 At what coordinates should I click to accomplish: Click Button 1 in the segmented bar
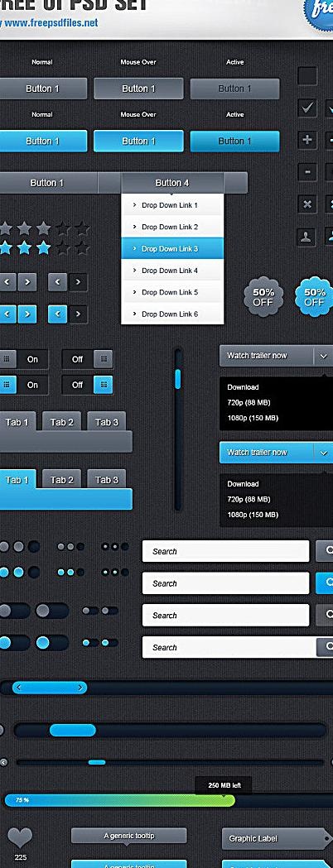coord(48,183)
